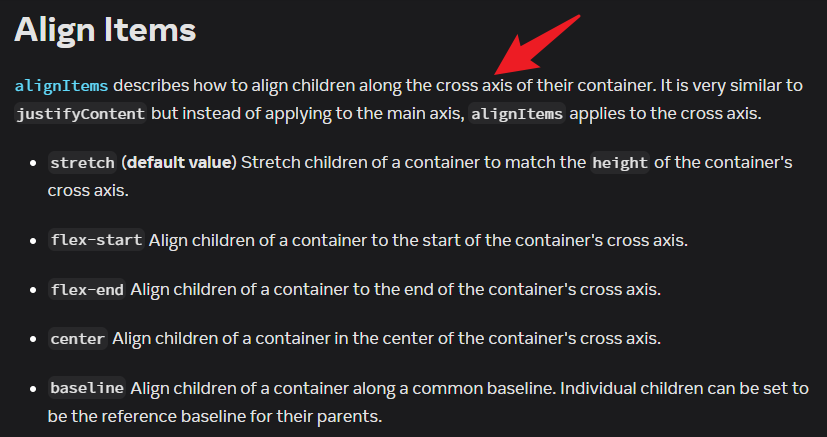This screenshot has width=827, height=437.
Task: Click the height code label
Action: pyautogui.click(x=620, y=163)
